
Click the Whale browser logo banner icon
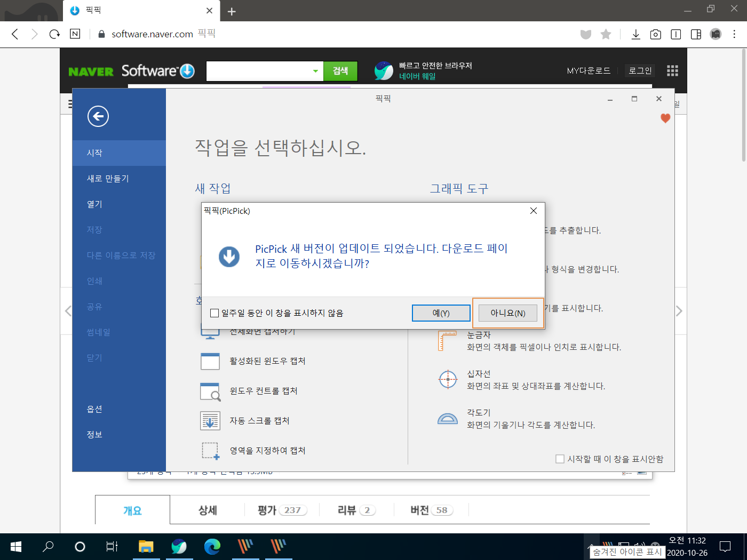384,70
